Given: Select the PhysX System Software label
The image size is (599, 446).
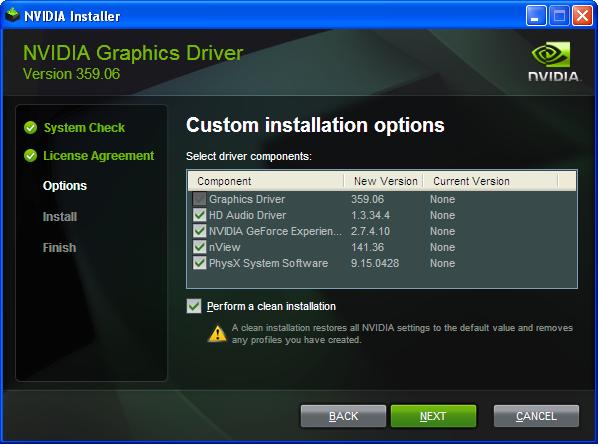Looking at the screenshot, I should [268, 263].
